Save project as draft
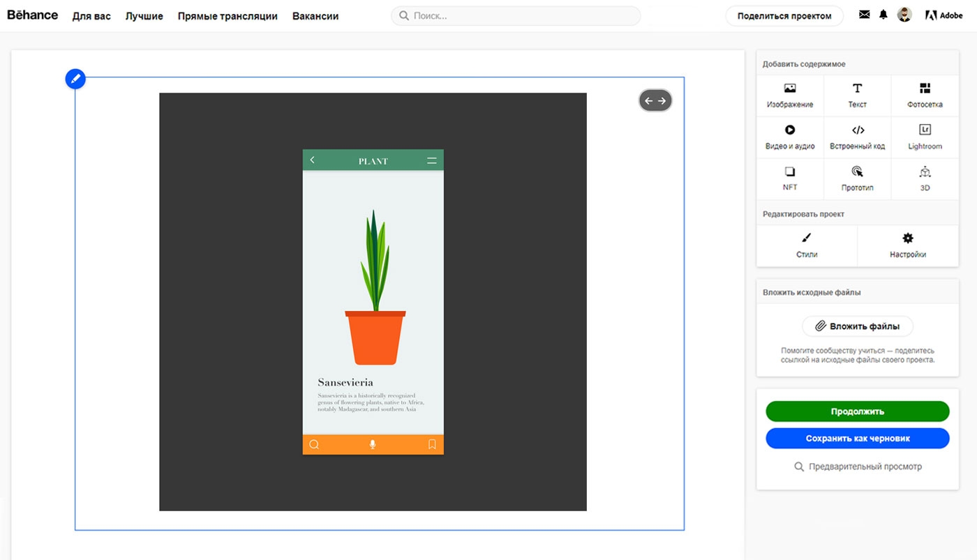Viewport: 977px width, 560px height. (857, 439)
